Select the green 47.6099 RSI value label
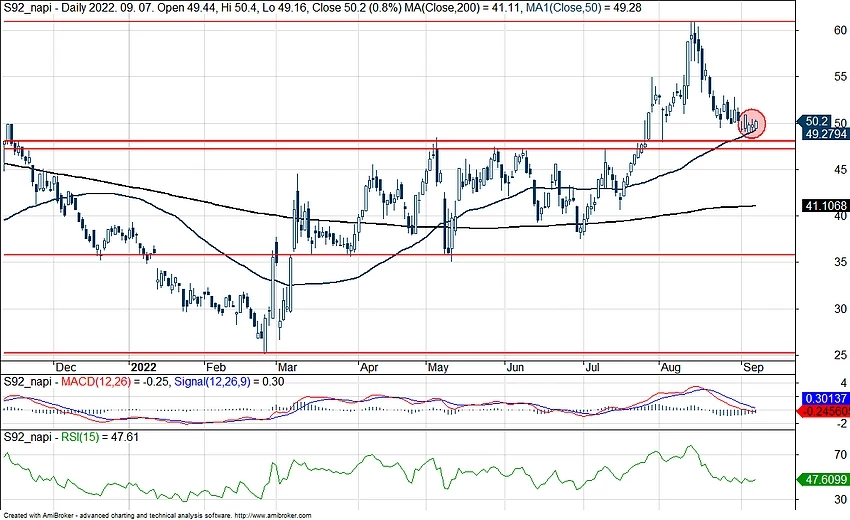 [x=824, y=479]
